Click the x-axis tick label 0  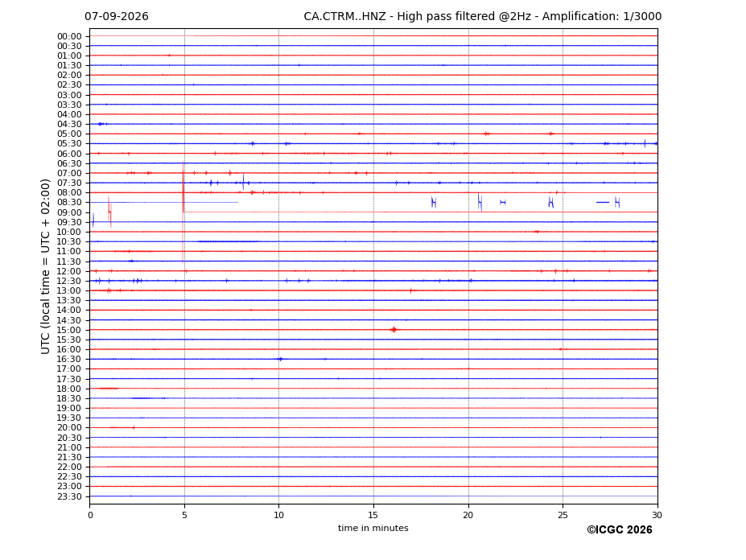[90, 515]
